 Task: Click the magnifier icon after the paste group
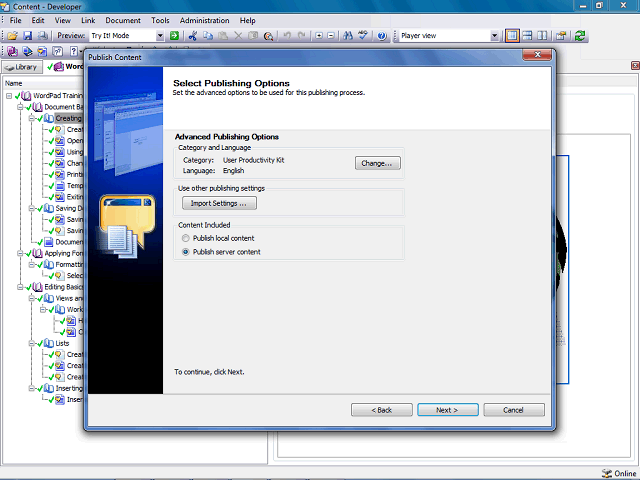(x=268, y=36)
